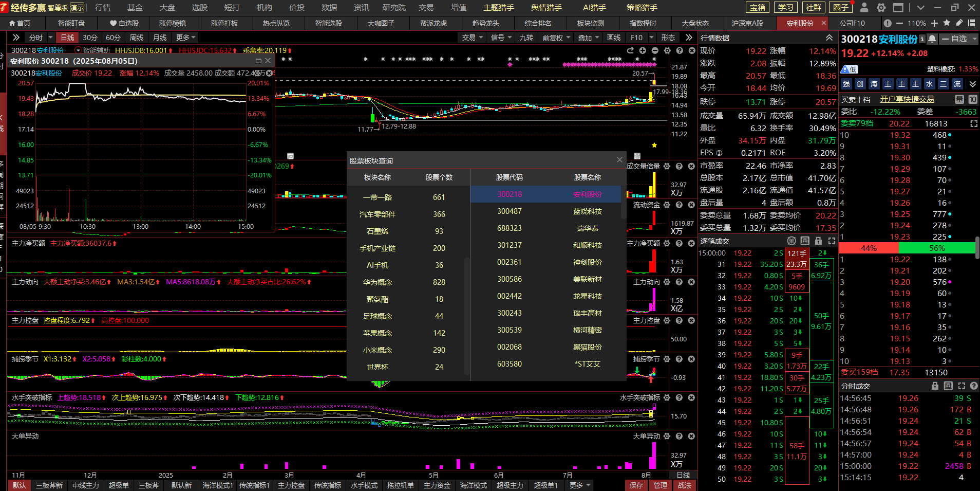Close the 安利股份 tab

click(x=824, y=23)
